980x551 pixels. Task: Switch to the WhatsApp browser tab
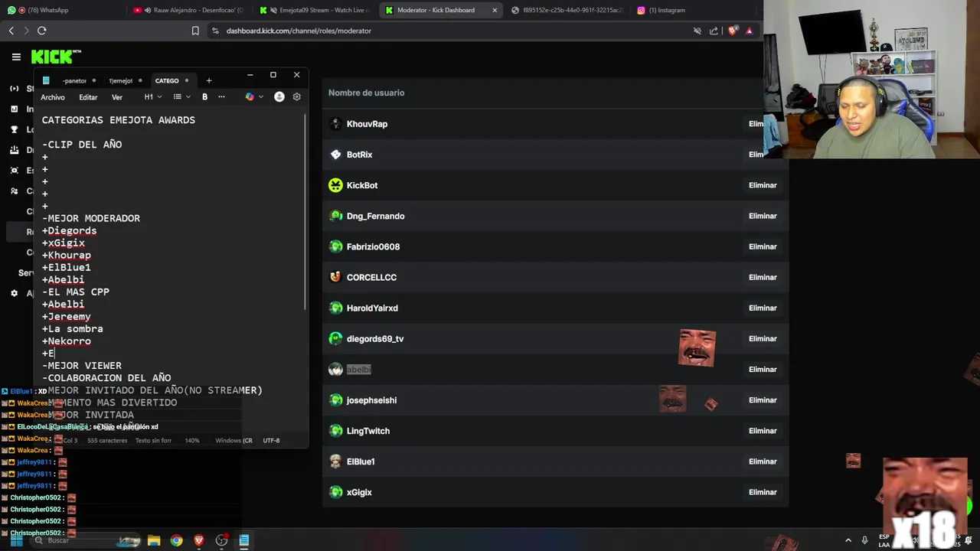tap(61, 10)
